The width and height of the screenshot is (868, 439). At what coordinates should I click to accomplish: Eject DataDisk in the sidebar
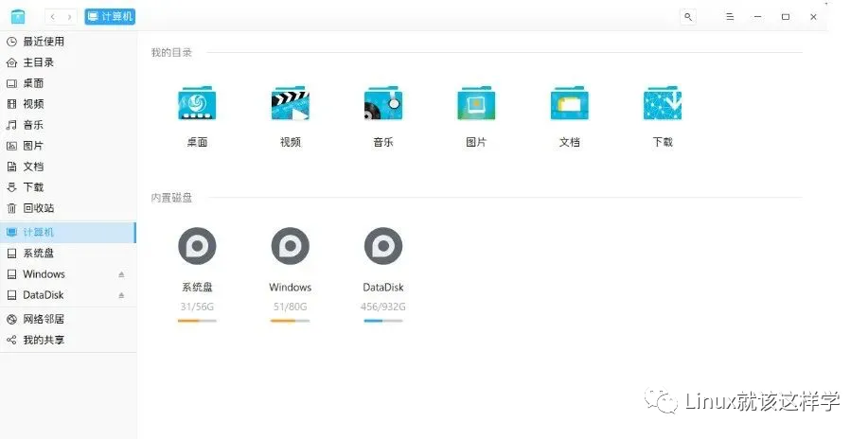click(121, 295)
